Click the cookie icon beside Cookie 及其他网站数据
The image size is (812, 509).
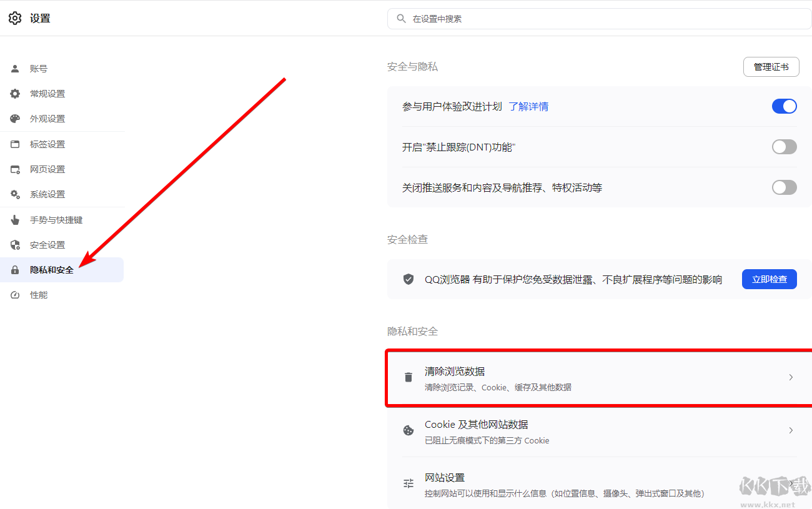click(408, 430)
